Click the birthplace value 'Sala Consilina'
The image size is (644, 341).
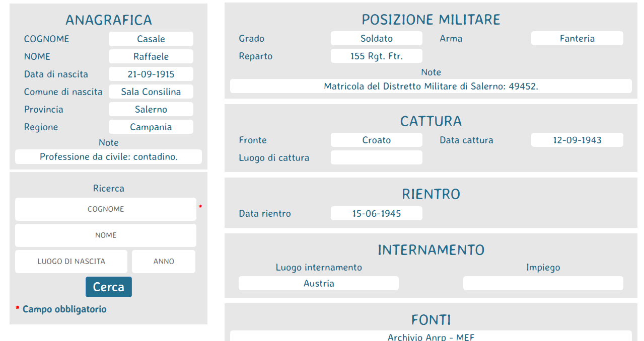point(151,92)
